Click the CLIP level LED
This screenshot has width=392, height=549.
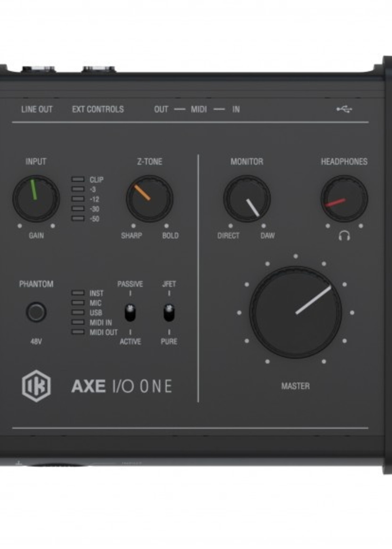coord(78,179)
